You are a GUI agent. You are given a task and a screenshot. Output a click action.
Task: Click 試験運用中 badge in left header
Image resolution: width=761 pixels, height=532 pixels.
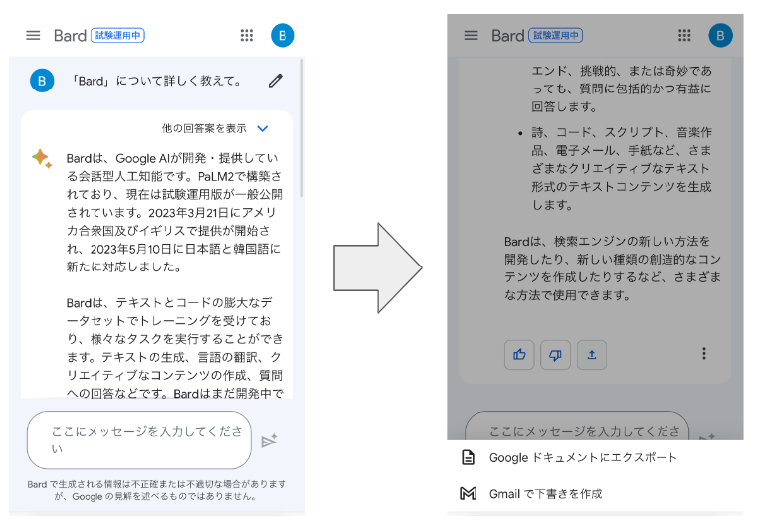pos(118,36)
